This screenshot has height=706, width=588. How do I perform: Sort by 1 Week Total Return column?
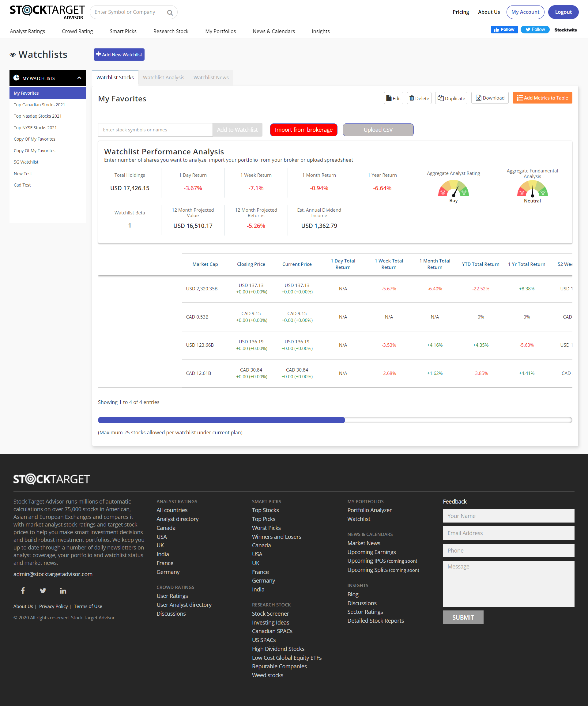point(389,264)
